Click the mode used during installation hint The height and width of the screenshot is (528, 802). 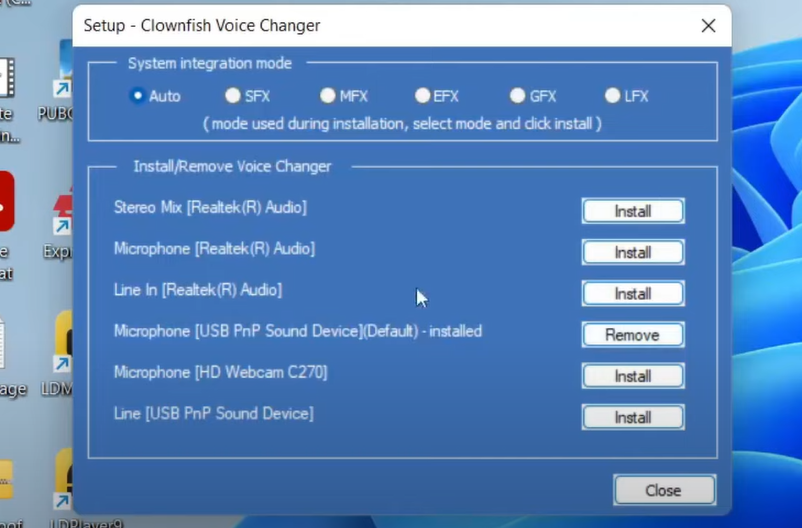point(403,124)
